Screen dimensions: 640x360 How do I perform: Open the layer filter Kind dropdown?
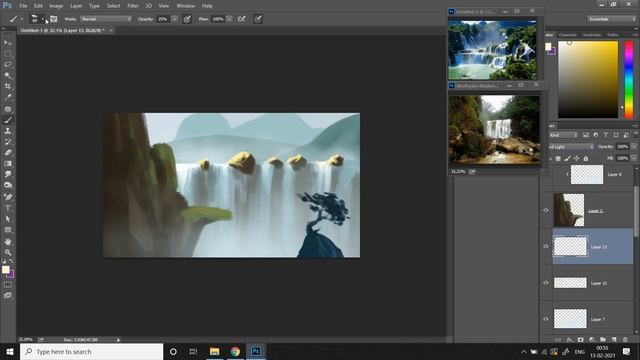pos(563,135)
